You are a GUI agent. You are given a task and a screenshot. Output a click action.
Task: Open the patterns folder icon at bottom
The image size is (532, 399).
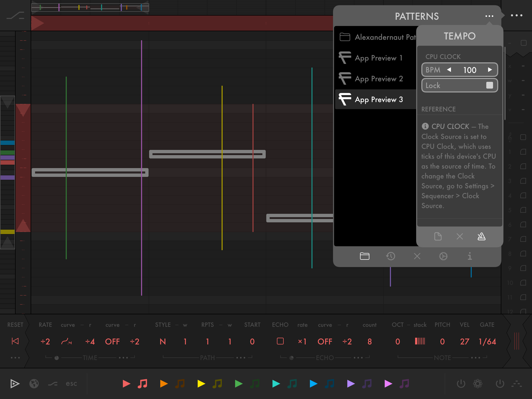(364, 256)
